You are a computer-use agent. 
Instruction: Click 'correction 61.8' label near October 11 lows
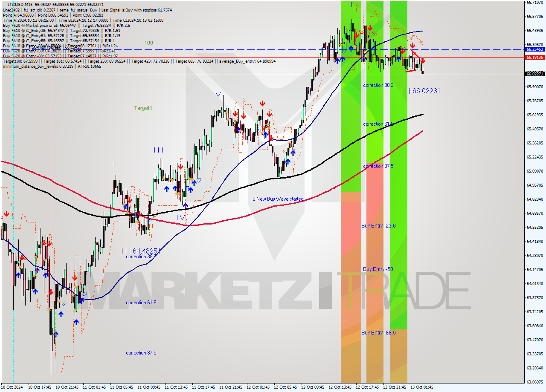coord(141,303)
